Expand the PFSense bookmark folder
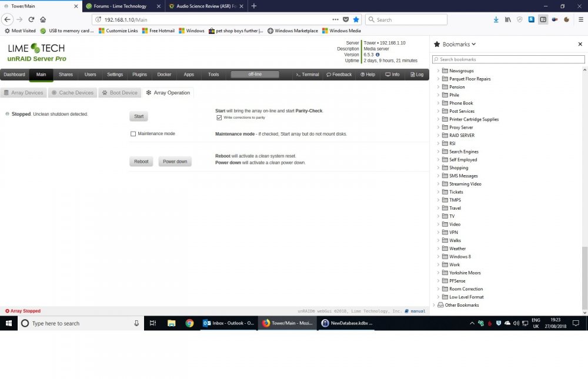 [438, 281]
